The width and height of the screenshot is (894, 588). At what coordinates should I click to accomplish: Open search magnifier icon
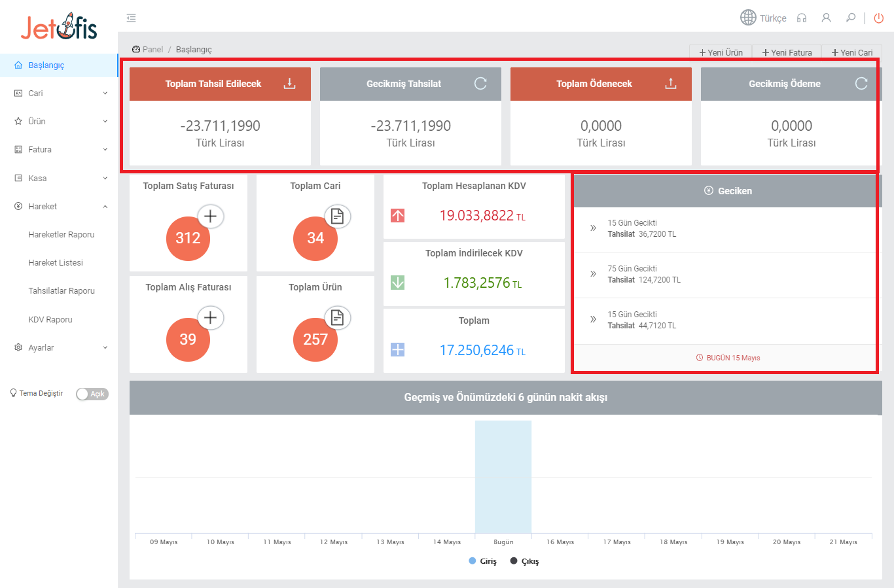pyautogui.click(x=851, y=18)
